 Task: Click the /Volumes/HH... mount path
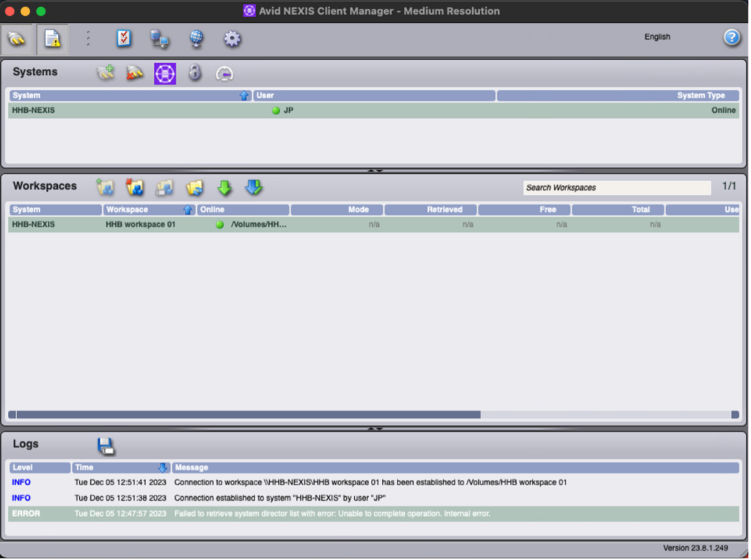(259, 224)
